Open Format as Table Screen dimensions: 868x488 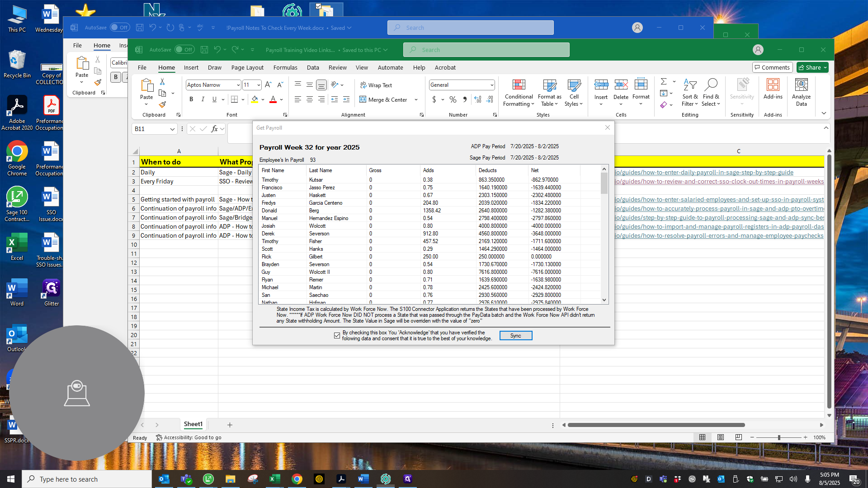tap(549, 93)
